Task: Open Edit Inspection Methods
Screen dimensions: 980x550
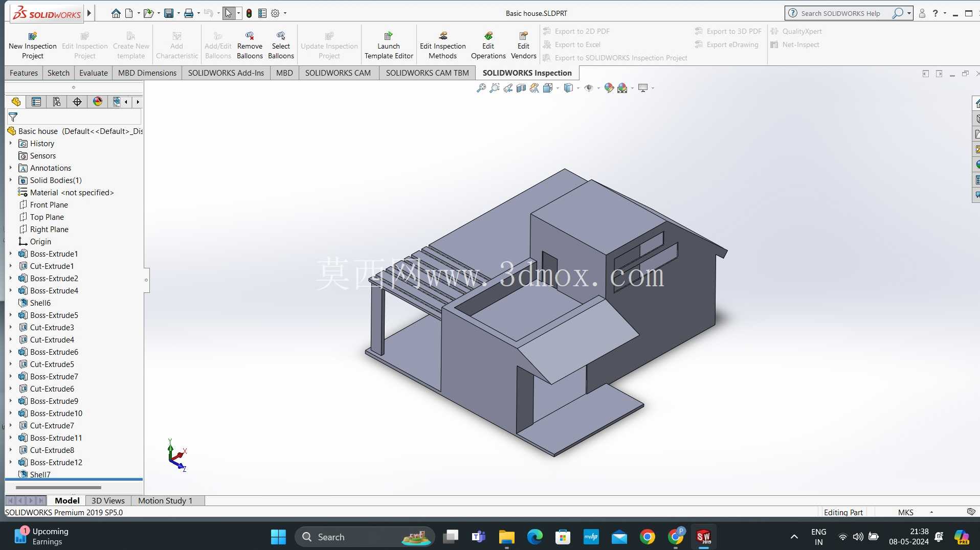Action: point(442,45)
